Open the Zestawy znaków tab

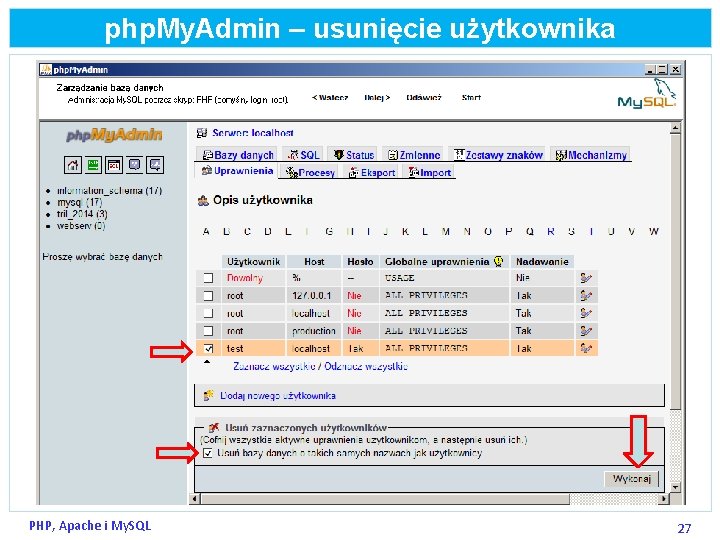coord(499,155)
